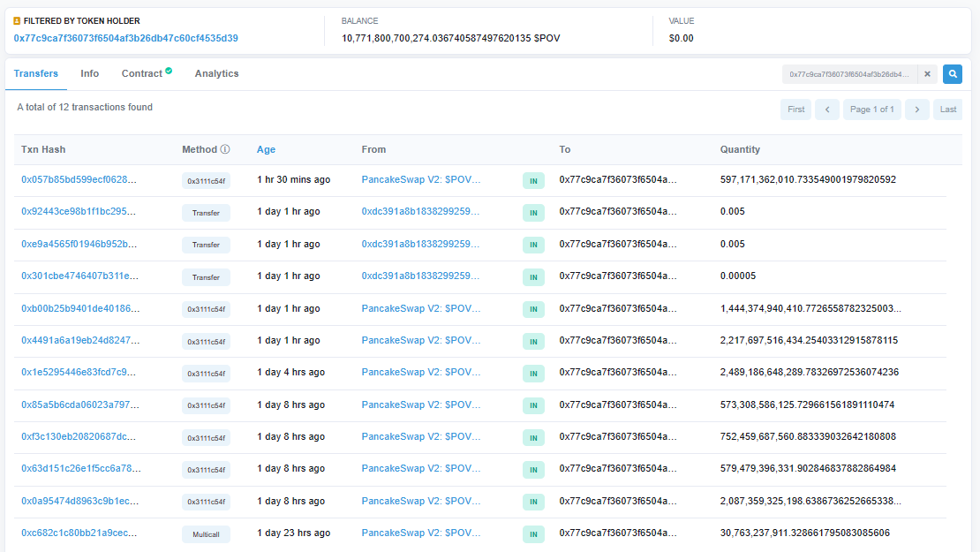Open sender address 0xdc391a8b1838299259
This screenshot has width=980, height=552.
(x=421, y=212)
